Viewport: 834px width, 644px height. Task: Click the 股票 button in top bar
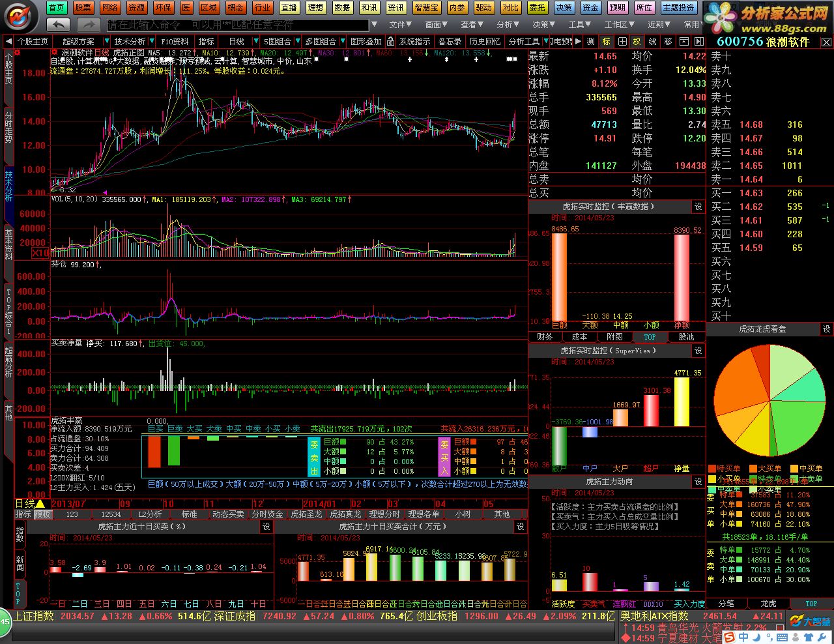pyautogui.click(x=83, y=8)
